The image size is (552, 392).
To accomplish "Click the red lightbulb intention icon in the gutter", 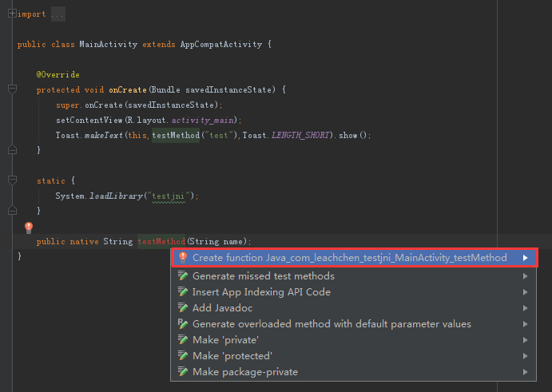I will coord(29,228).
